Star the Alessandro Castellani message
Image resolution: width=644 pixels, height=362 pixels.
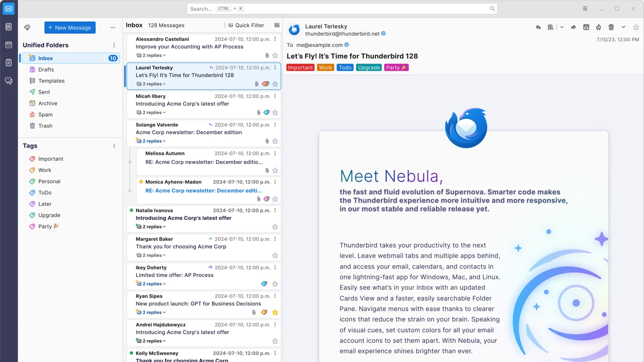point(275,56)
